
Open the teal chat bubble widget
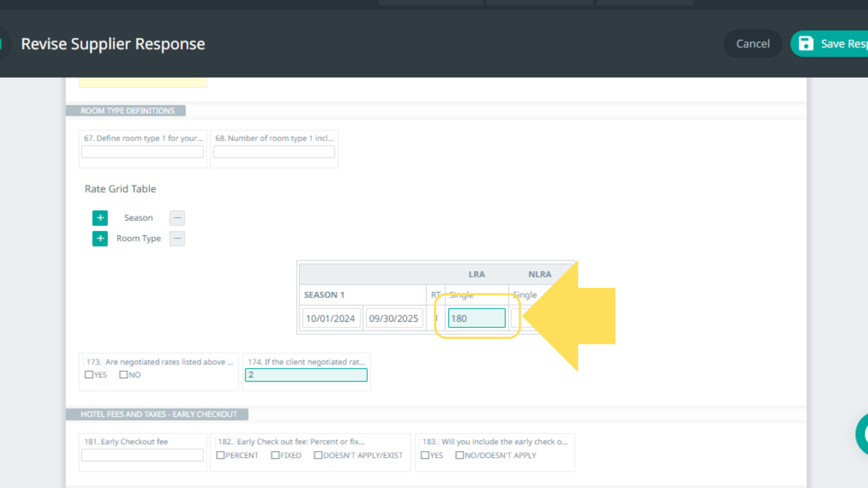coord(863,434)
